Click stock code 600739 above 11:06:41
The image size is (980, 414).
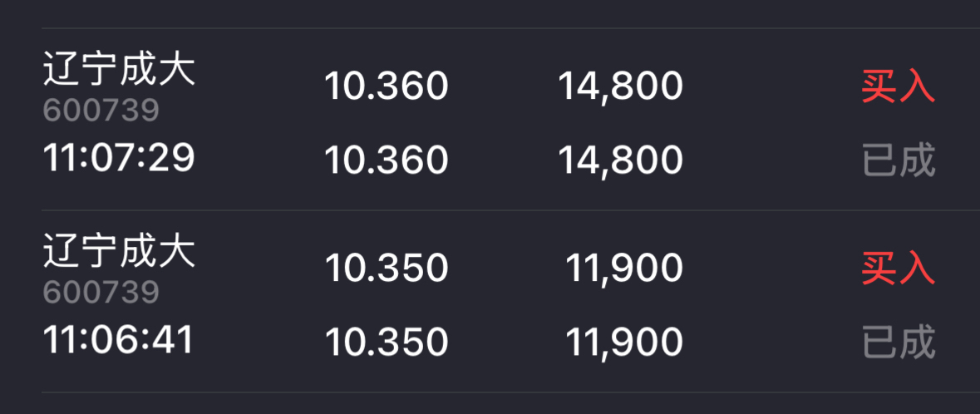coord(101,292)
